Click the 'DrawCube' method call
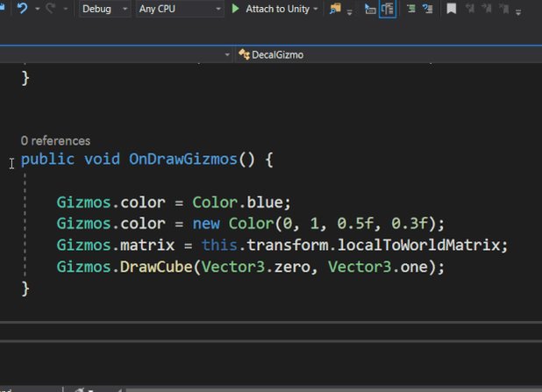 (156, 267)
